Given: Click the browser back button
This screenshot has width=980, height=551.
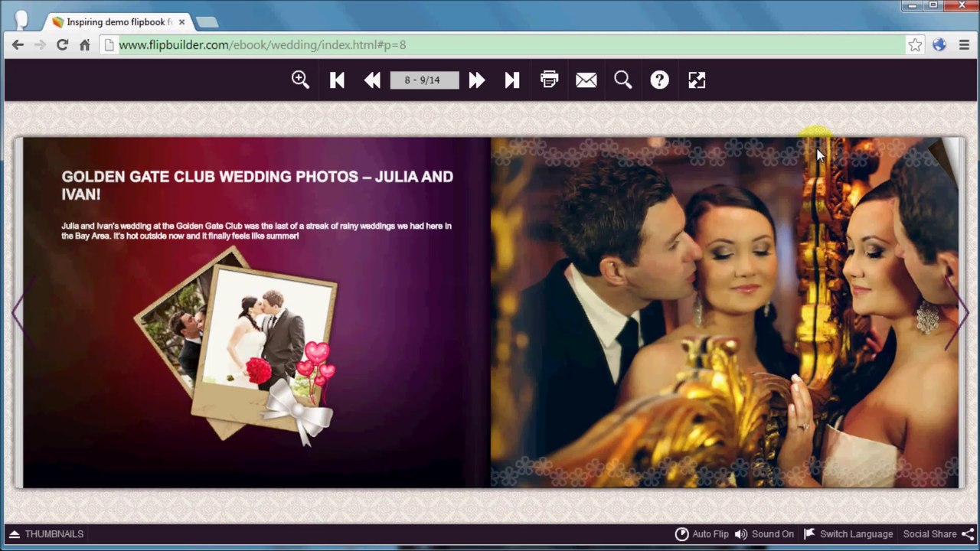Looking at the screenshot, I should click(x=18, y=45).
